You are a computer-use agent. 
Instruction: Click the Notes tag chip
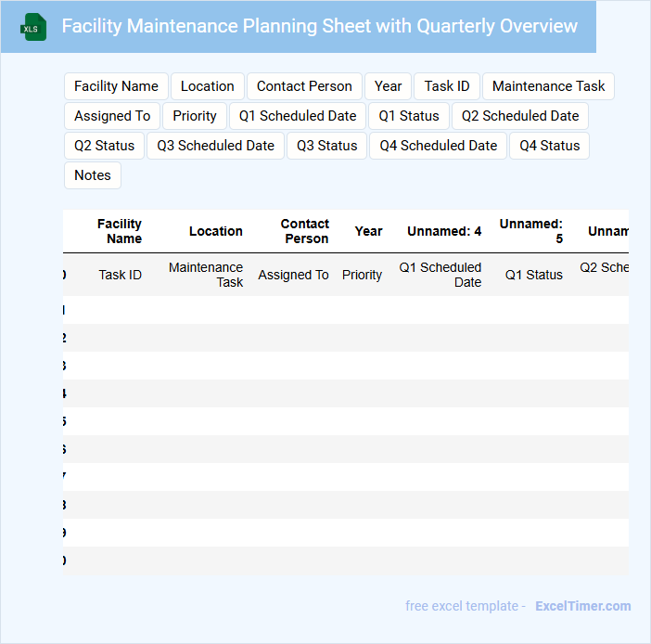tap(93, 175)
